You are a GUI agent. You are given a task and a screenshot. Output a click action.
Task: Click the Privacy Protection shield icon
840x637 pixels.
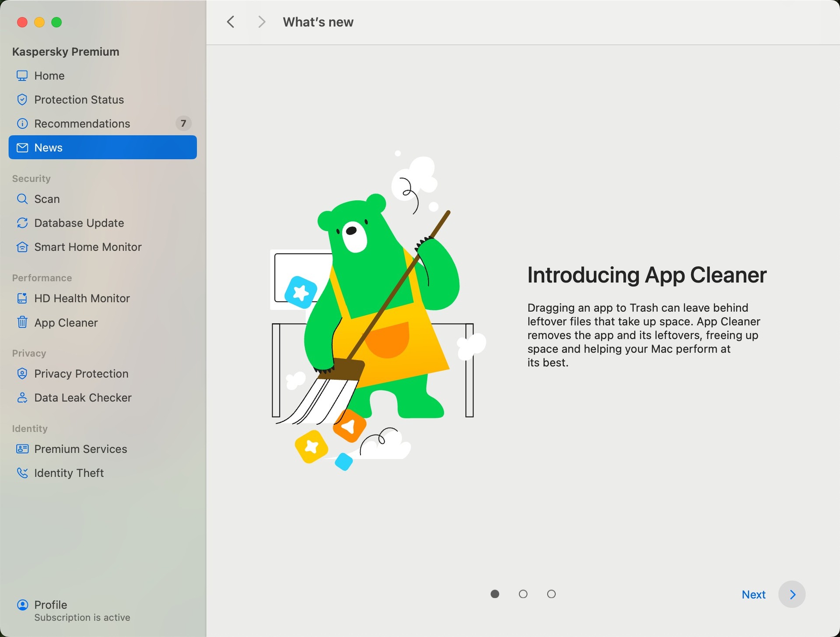[x=22, y=374]
